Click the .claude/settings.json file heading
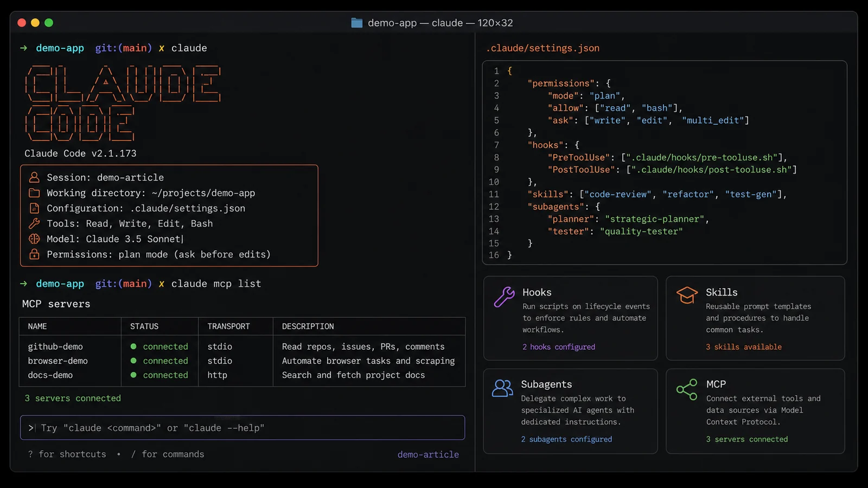The height and width of the screenshot is (488, 868). click(542, 48)
